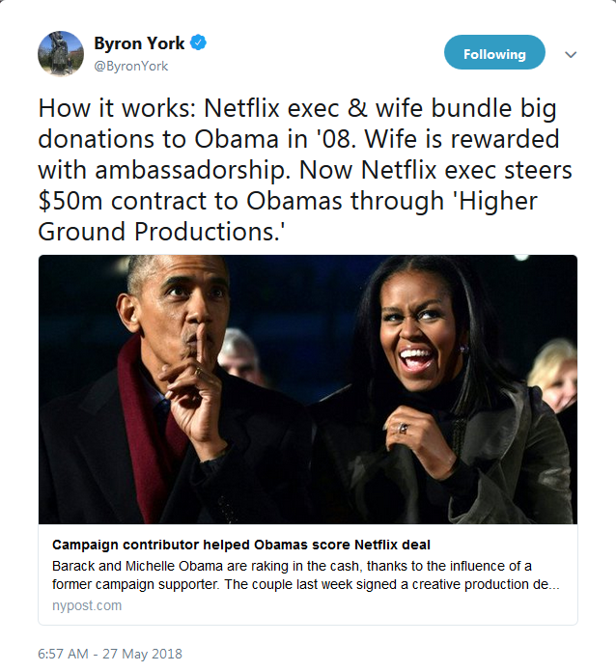Viewport: 616px width, 672px height.
Task: Click the blue verified badge
Action: click(x=198, y=43)
